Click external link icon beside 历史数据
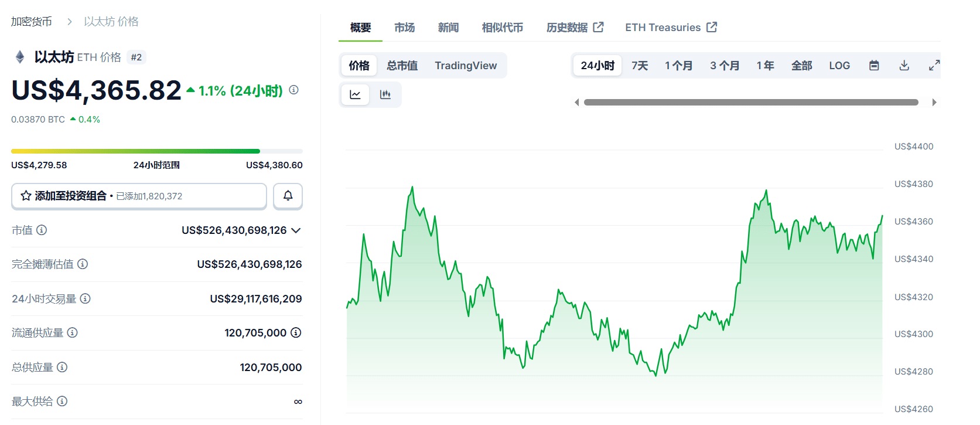The image size is (980, 425). click(598, 27)
